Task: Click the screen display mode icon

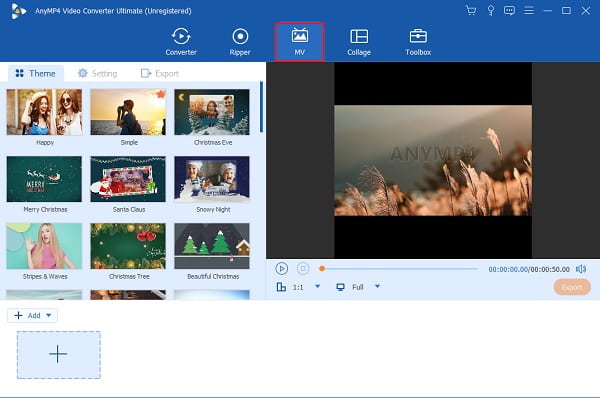Action: 340,287
